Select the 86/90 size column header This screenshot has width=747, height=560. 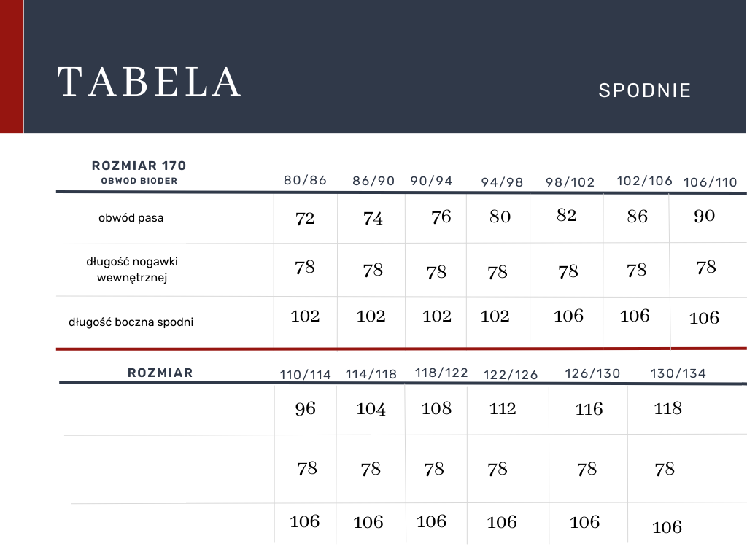373,181
